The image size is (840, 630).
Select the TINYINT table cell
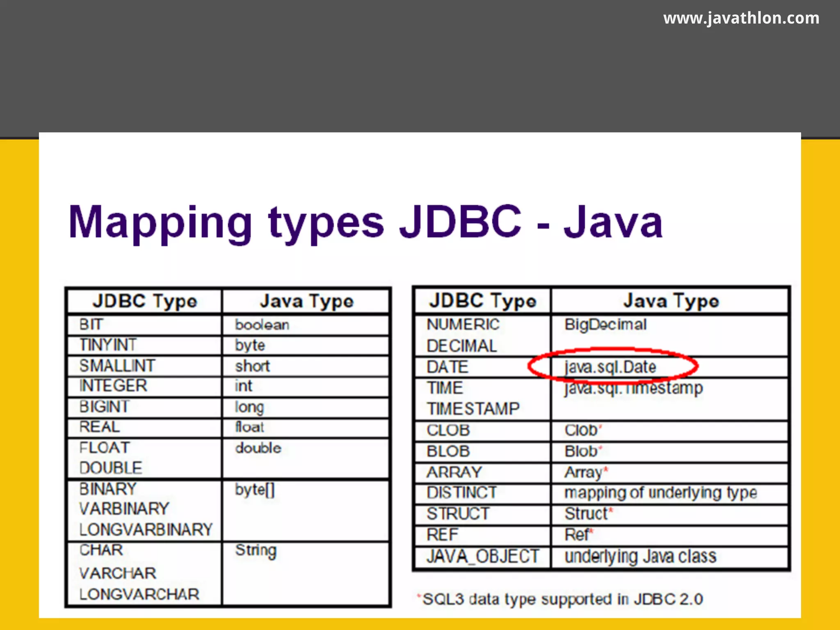pos(108,345)
